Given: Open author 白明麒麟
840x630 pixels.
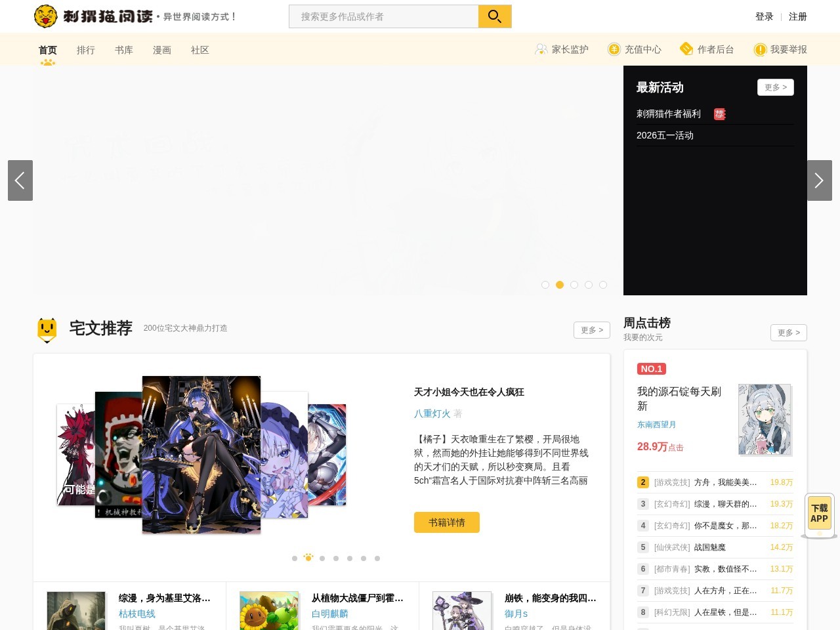Looking at the screenshot, I should [330, 614].
